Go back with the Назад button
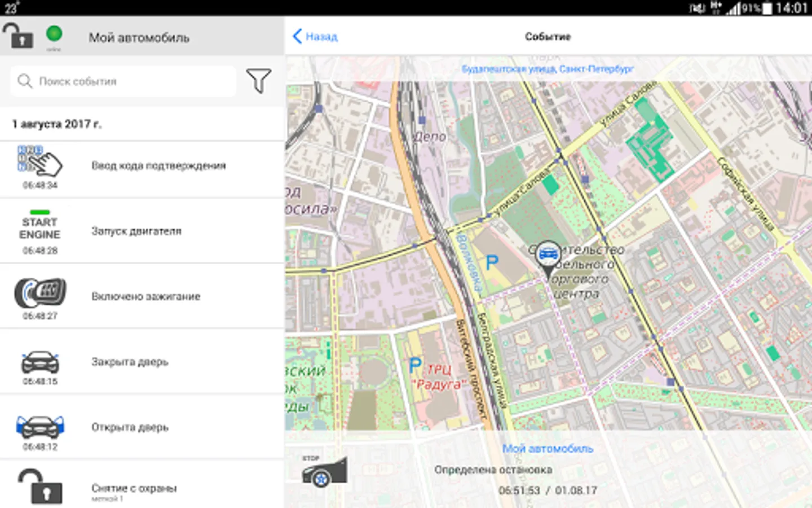The image size is (812, 508). [x=315, y=37]
